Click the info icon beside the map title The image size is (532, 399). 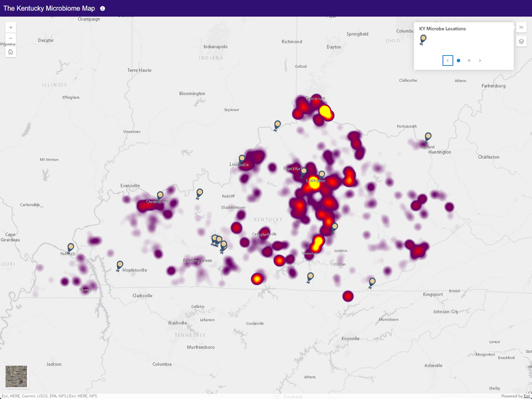click(x=103, y=9)
